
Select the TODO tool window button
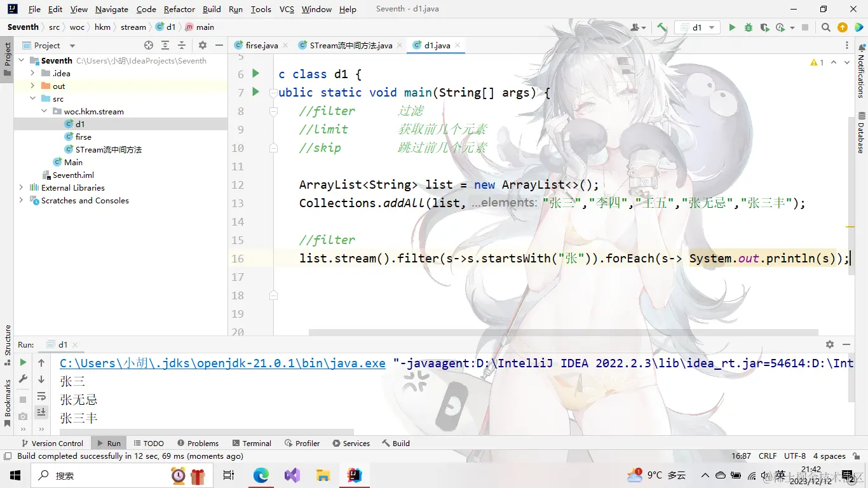coord(148,443)
